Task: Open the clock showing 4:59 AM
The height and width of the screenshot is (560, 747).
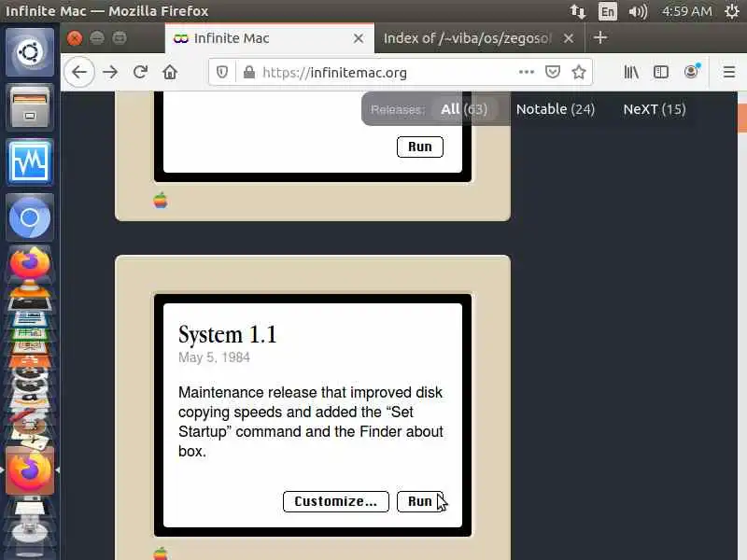Action: [686, 11]
